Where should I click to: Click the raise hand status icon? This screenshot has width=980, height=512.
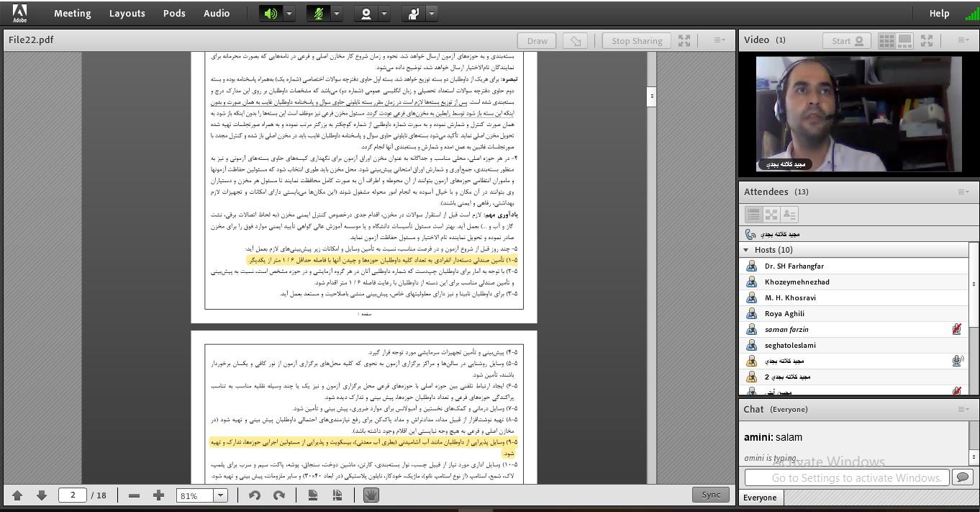point(414,14)
